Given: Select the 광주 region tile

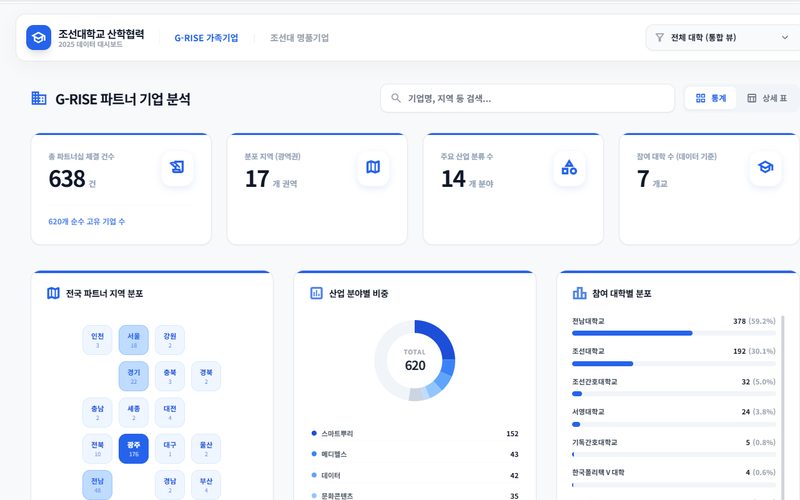Looking at the screenshot, I should point(134,448).
